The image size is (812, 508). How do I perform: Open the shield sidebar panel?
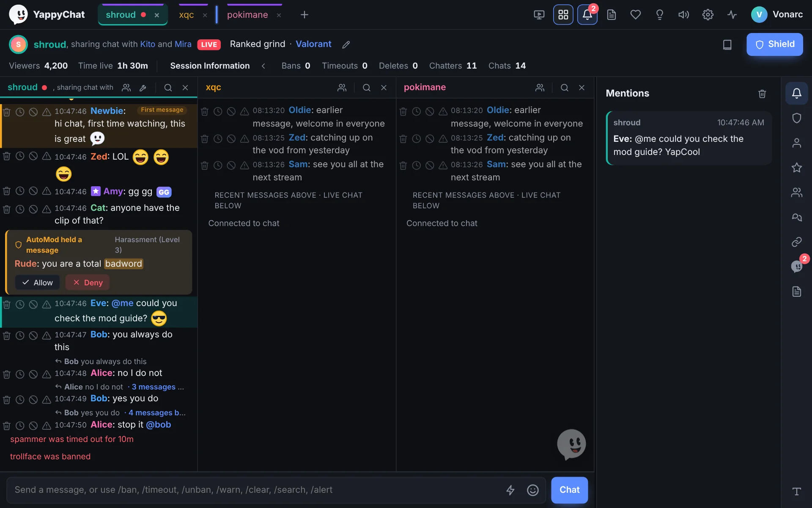(796, 118)
